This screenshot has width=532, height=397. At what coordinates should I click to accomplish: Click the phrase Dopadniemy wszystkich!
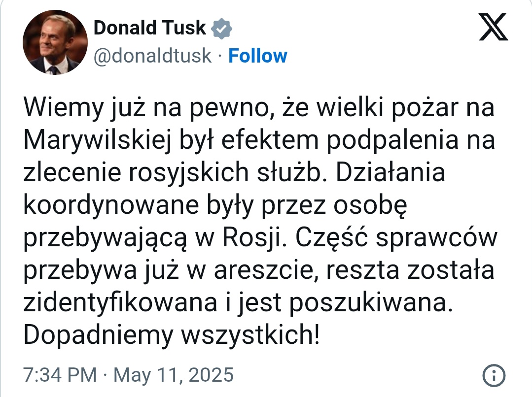(x=172, y=335)
